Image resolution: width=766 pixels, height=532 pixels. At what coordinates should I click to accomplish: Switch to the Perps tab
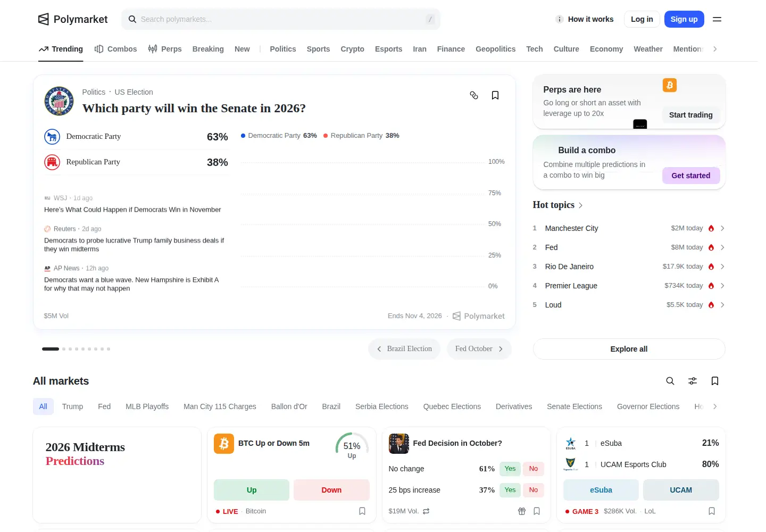click(165, 49)
